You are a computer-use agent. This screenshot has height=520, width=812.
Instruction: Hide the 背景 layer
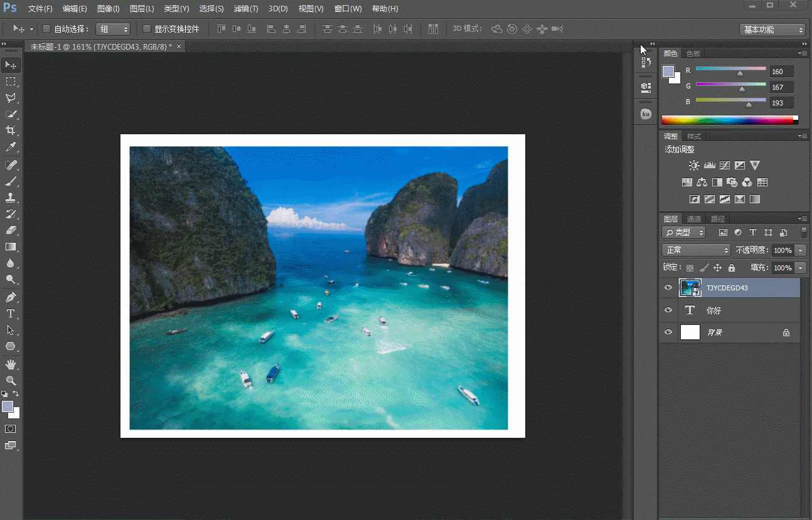point(668,332)
